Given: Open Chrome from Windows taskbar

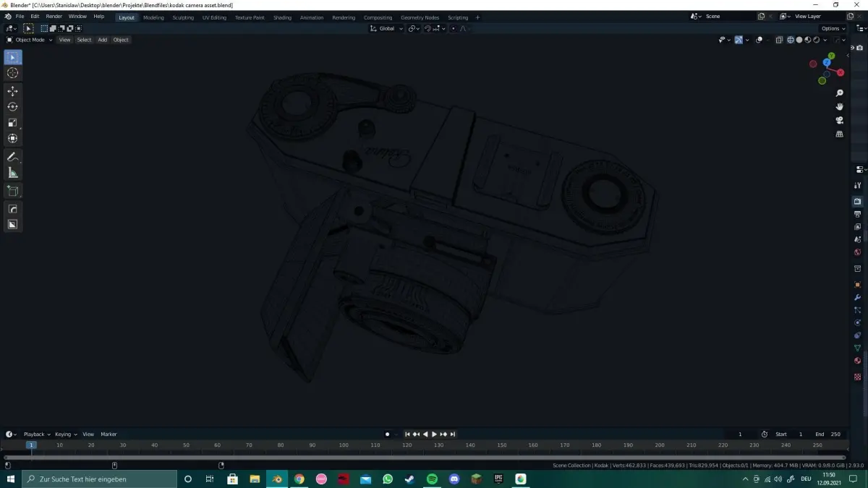Looking at the screenshot, I should pyautogui.click(x=299, y=479).
